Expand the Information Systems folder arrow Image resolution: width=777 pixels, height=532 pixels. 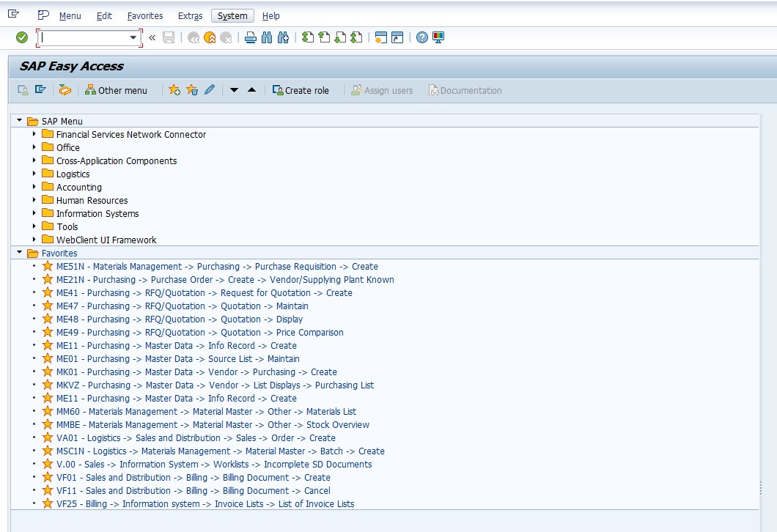coord(34,213)
